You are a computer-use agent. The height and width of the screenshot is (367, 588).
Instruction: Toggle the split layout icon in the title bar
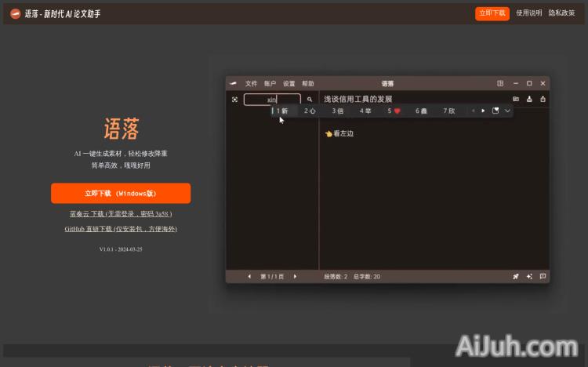pos(500,83)
